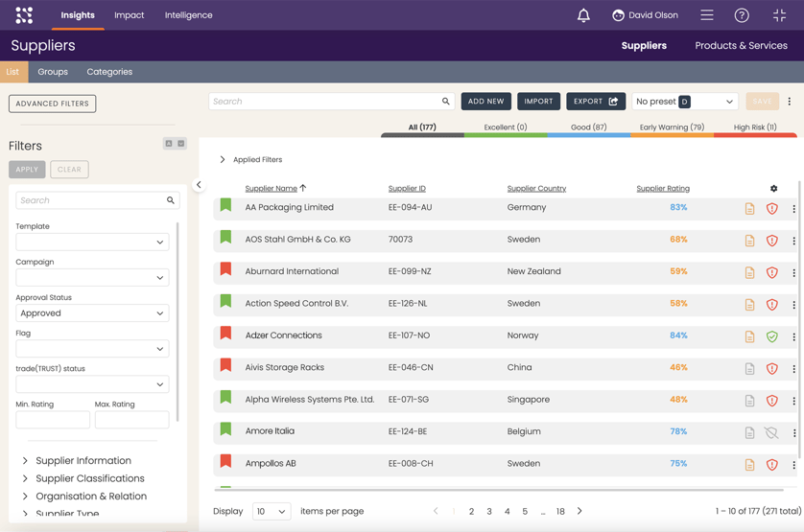
Task: Open the help question mark icon
Action: [742, 15]
